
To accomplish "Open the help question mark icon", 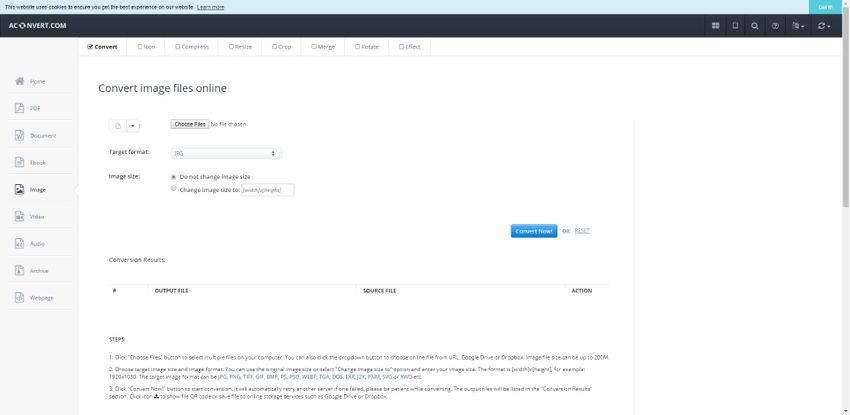I will click(775, 26).
